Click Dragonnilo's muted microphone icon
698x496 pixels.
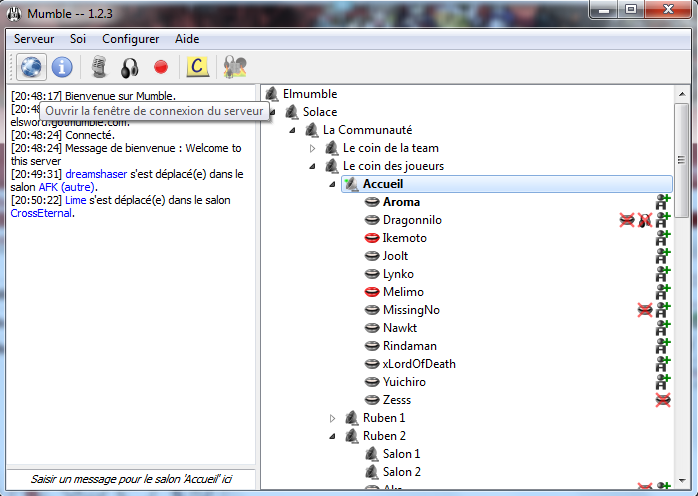(x=627, y=220)
